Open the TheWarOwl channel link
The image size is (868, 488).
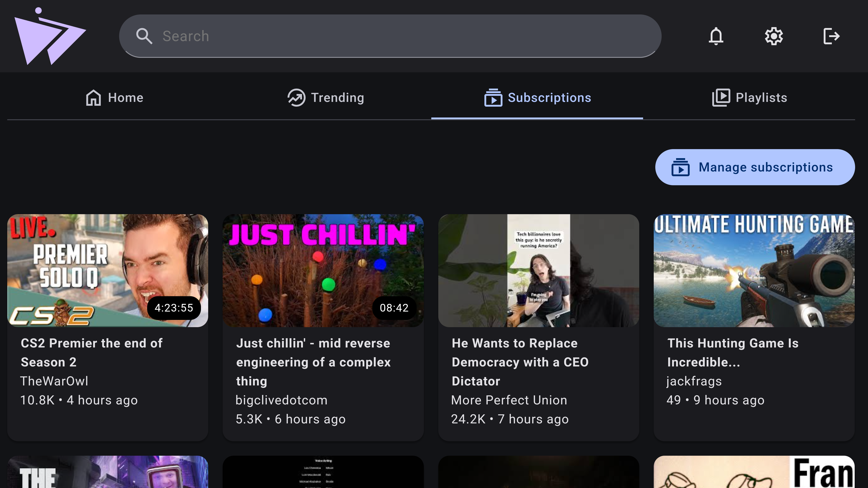(54, 381)
